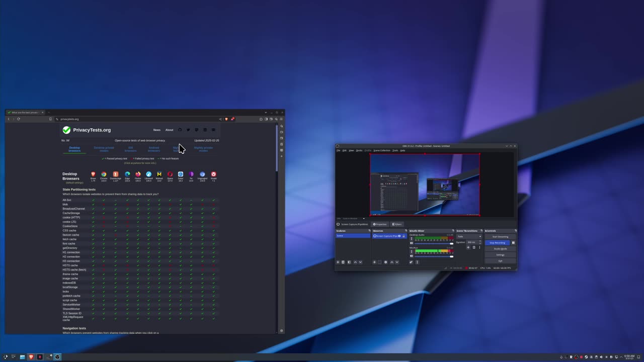Click the DuckDuckGo browser icon in the table header

116,174
